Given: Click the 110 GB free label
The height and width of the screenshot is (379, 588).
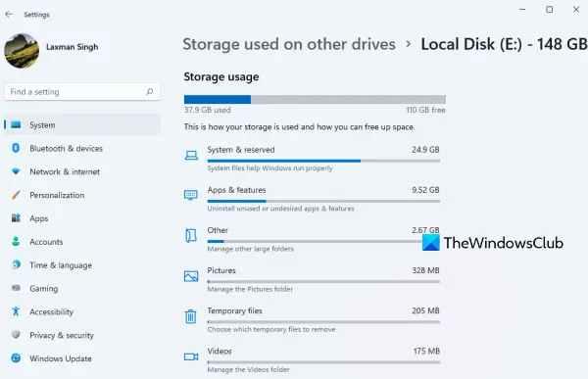Looking at the screenshot, I should pyautogui.click(x=425, y=110).
